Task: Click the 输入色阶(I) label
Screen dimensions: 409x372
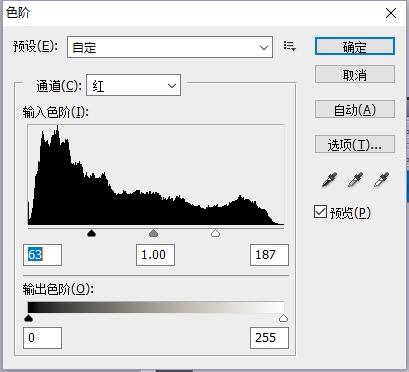Action: (56, 112)
